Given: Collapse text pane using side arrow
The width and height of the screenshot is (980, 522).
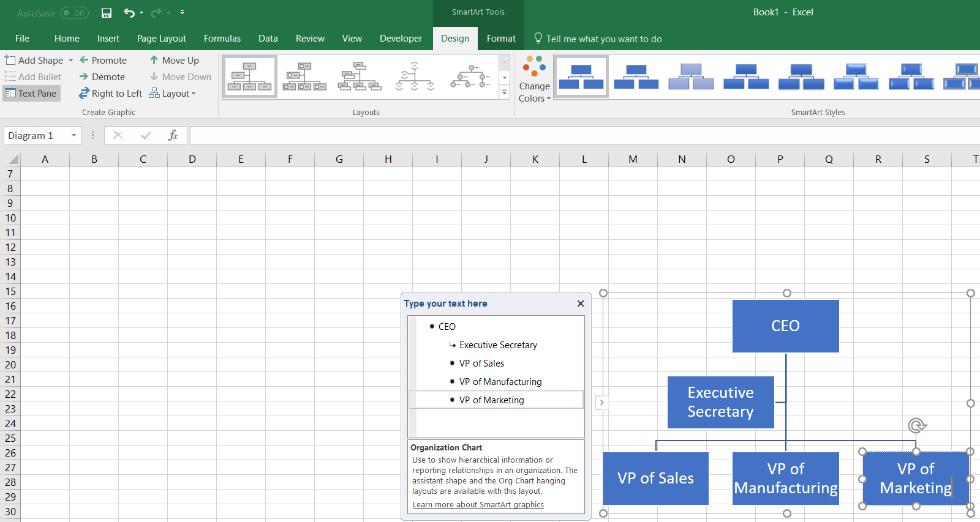Looking at the screenshot, I should point(602,403).
